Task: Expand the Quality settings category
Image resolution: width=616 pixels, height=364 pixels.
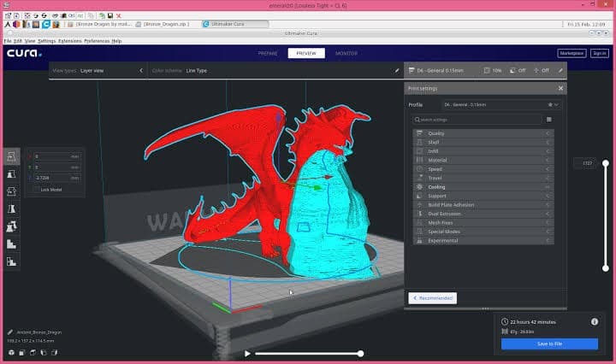Action: pyautogui.click(x=483, y=133)
